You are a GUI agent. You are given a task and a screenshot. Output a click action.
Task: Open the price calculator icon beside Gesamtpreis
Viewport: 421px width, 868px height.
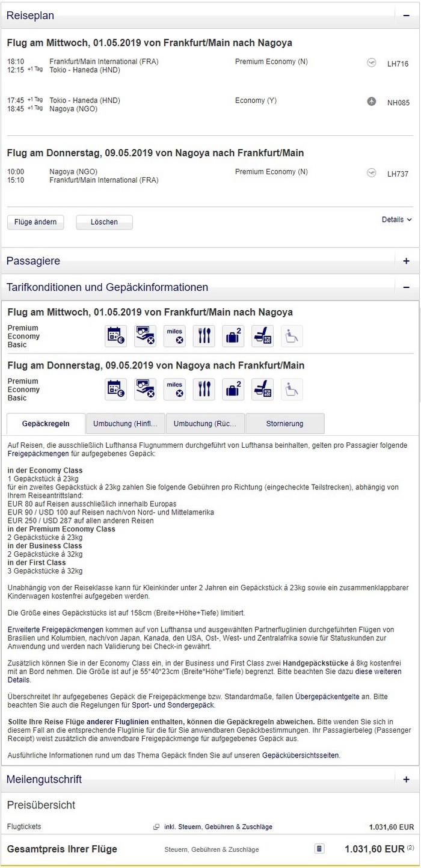[x=319, y=849]
